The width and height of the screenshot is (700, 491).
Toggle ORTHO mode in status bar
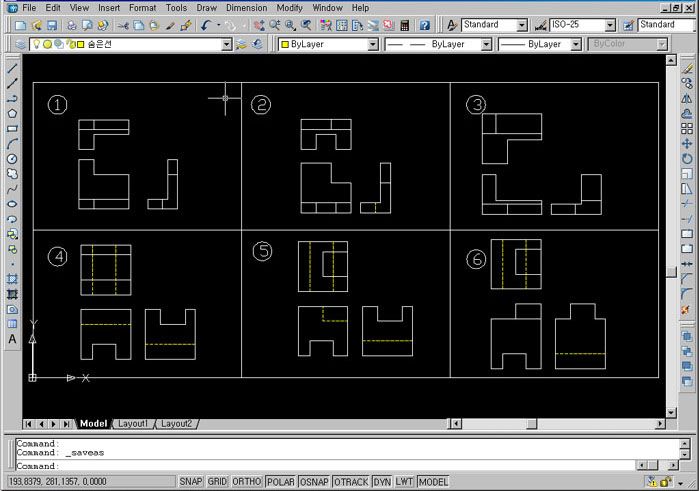(x=246, y=482)
